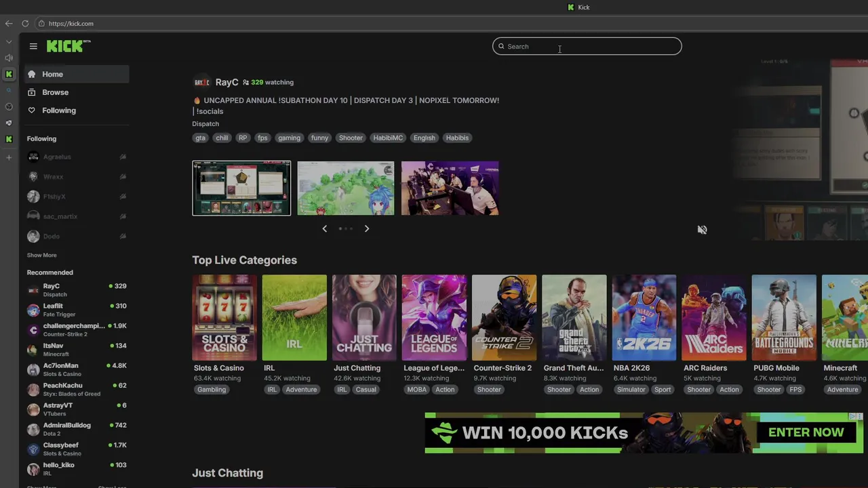Screen dimensions: 868x488
Task: Click the MOBA tag
Action: (x=417, y=390)
